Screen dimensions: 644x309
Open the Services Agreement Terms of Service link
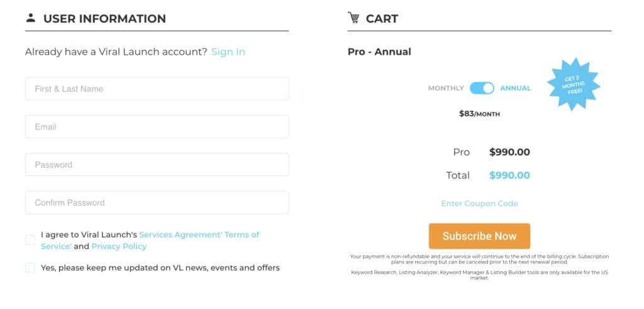tap(199, 235)
